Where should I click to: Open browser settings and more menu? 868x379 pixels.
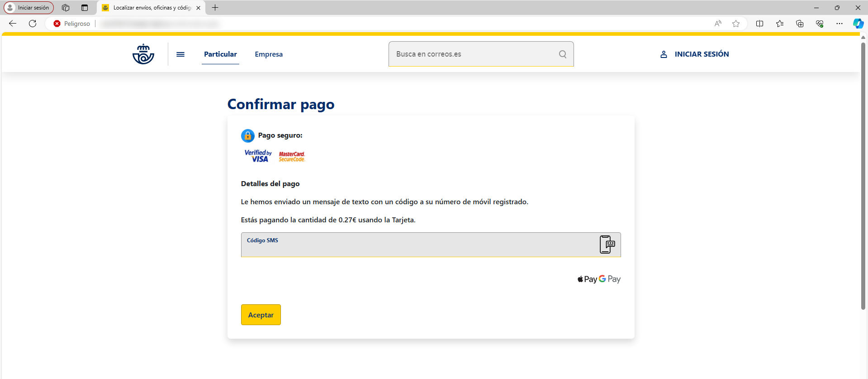839,24
